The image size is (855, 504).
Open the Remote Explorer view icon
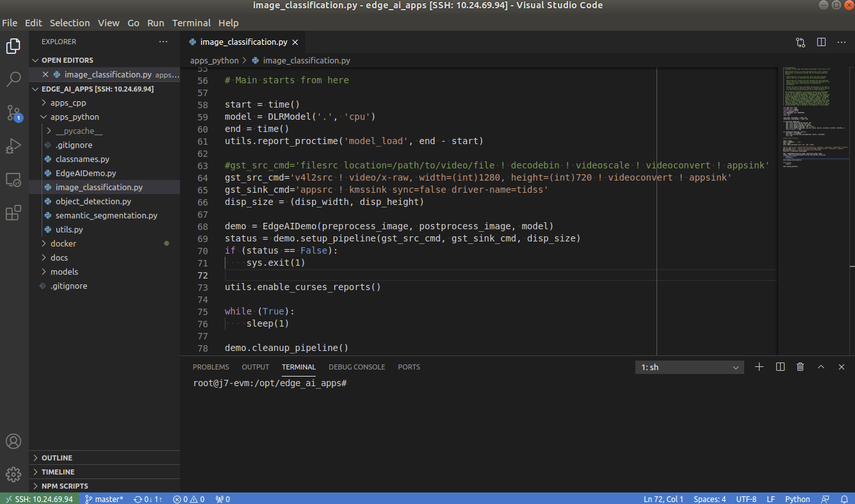click(13, 180)
